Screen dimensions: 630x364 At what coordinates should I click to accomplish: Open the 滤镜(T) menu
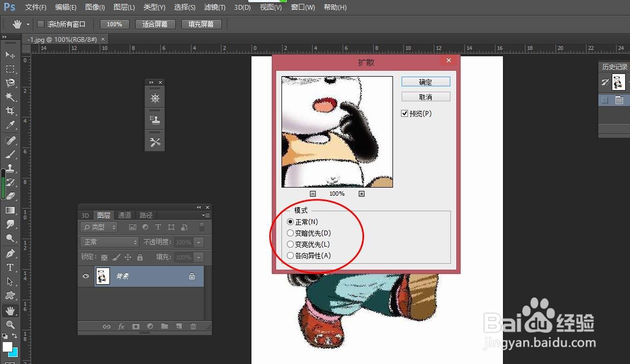[214, 7]
